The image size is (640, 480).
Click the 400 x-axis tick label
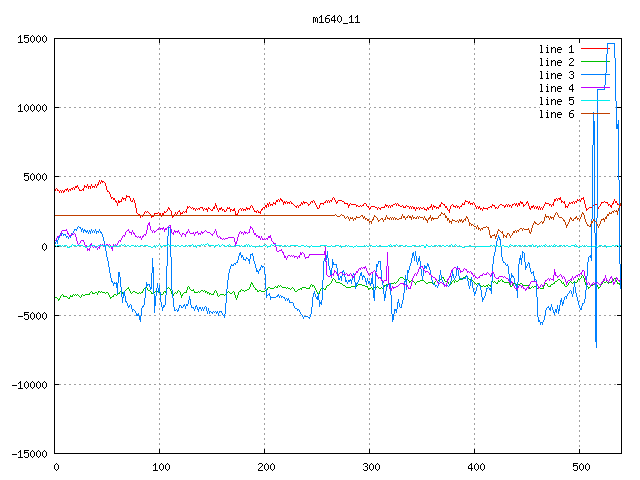475,467
